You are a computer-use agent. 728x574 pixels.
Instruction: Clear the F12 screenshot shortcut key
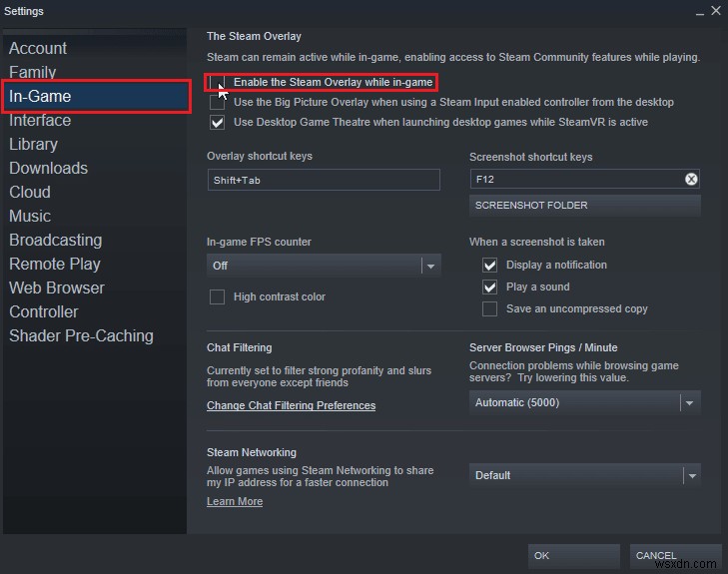click(x=691, y=179)
